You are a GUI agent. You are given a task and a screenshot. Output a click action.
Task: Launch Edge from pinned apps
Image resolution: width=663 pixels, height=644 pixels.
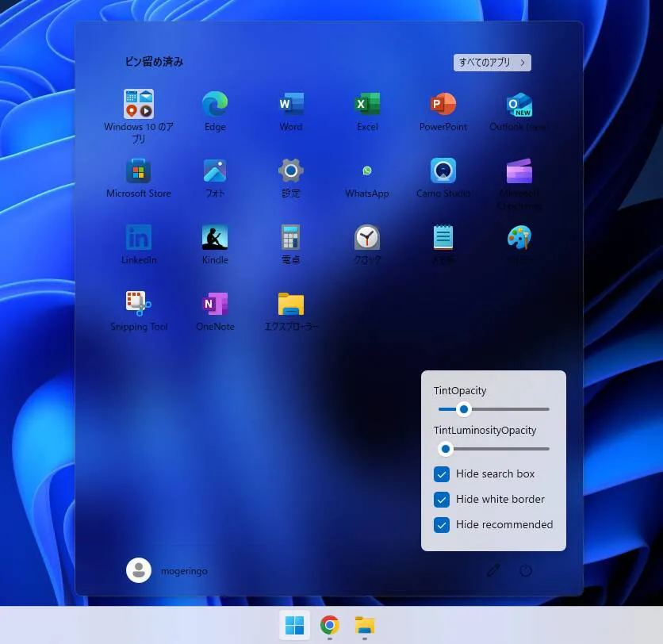click(x=215, y=111)
